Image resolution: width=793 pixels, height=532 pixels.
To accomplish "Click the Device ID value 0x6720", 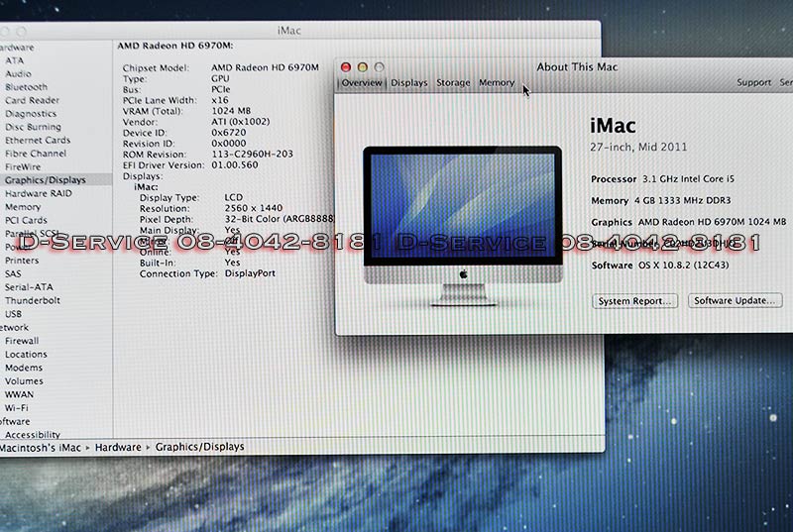I will coord(229,133).
